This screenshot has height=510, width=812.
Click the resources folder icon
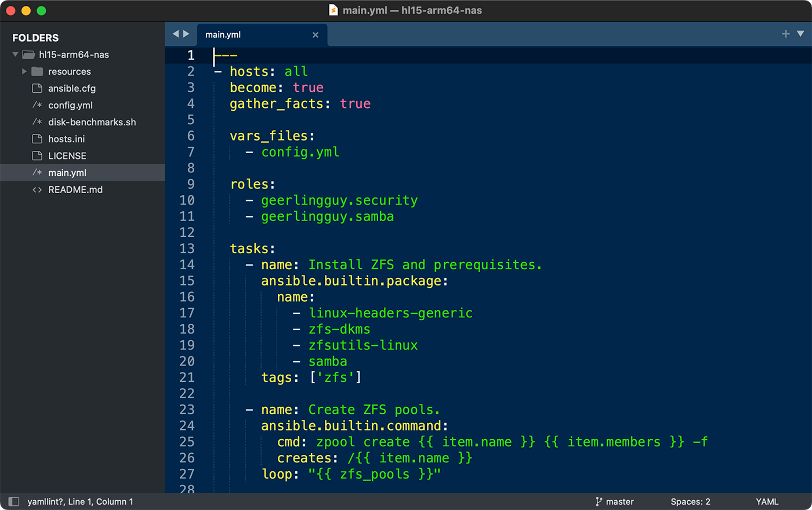(37, 71)
